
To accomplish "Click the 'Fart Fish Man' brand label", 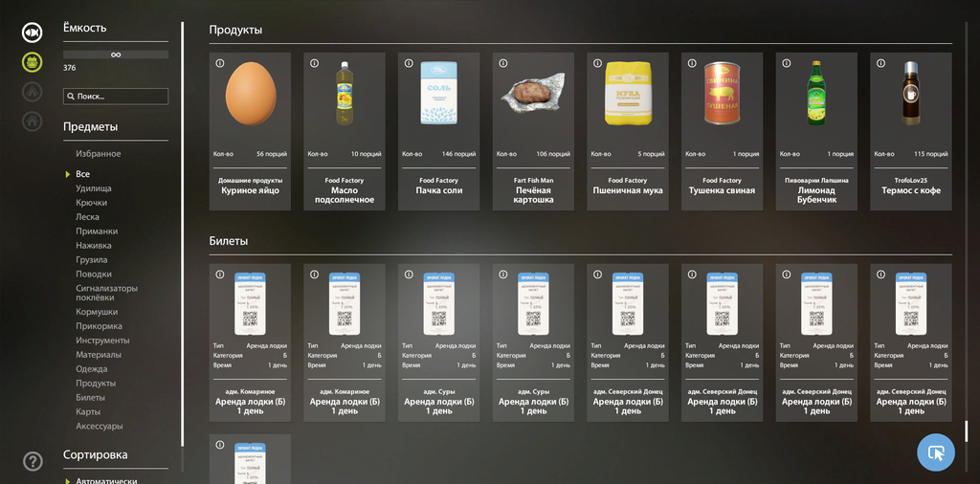I will (533, 181).
